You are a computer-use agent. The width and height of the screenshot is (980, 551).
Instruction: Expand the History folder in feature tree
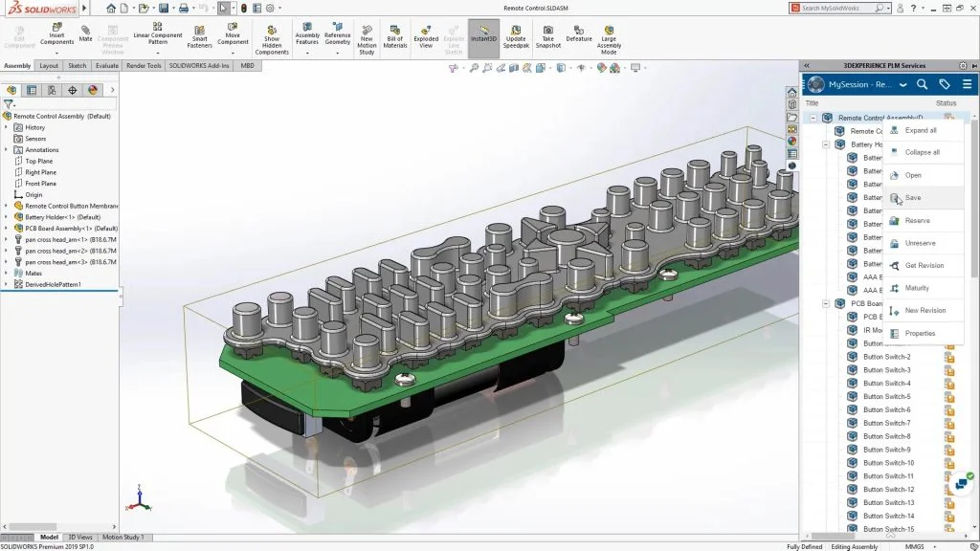point(7,127)
